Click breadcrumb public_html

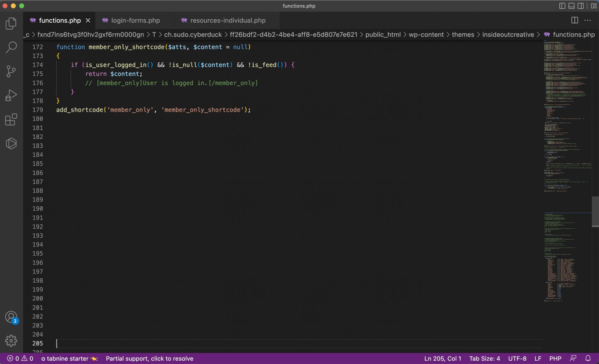click(383, 35)
